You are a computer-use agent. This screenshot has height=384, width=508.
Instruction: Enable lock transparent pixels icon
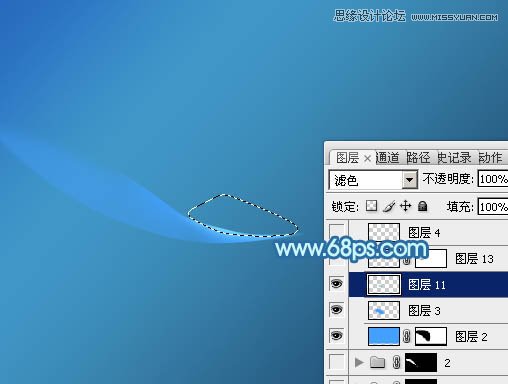(371, 206)
